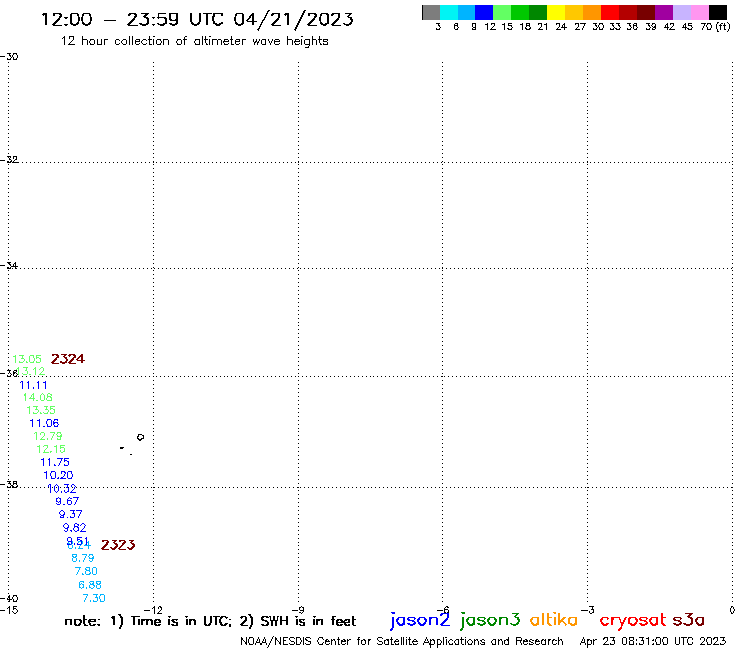Click the wave height value 13.35
The width and height of the screenshot is (740, 650).
pos(41,410)
